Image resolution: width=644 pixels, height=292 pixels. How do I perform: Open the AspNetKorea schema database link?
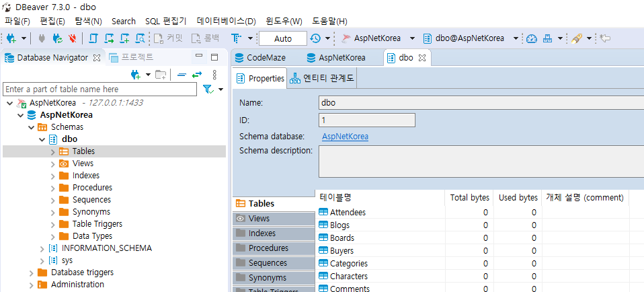[345, 137]
